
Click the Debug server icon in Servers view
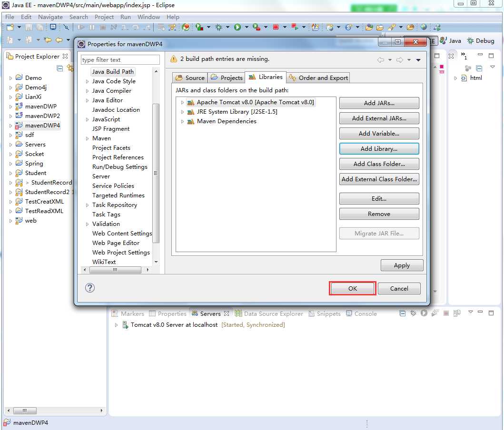point(413,313)
